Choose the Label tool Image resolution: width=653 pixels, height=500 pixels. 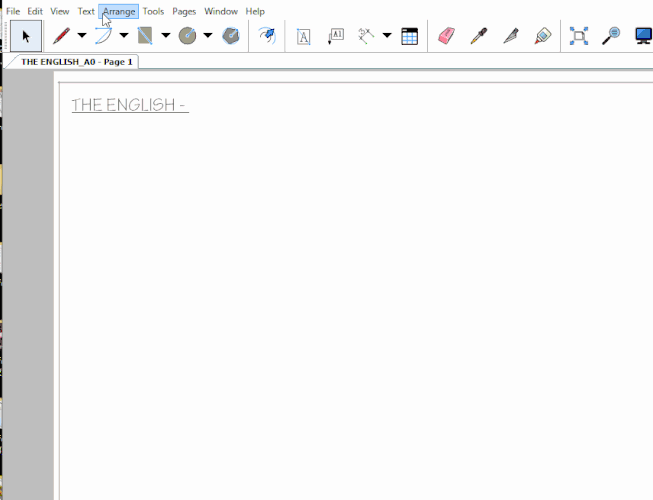(x=336, y=36)
